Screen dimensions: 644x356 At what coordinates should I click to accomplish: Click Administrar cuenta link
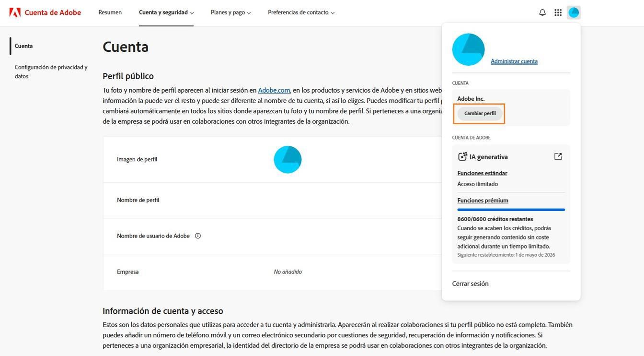pyautogui.click(x=514, y=61)
